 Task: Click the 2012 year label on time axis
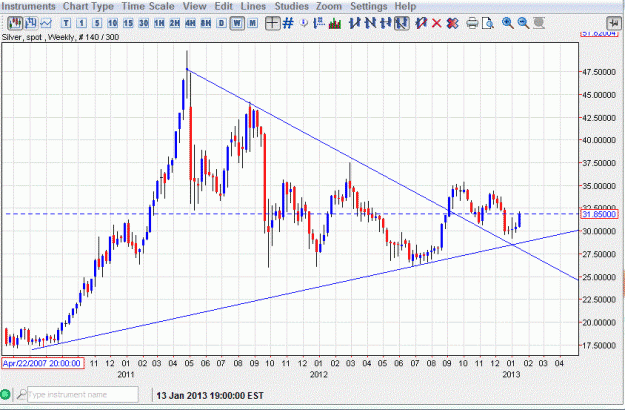319,375
